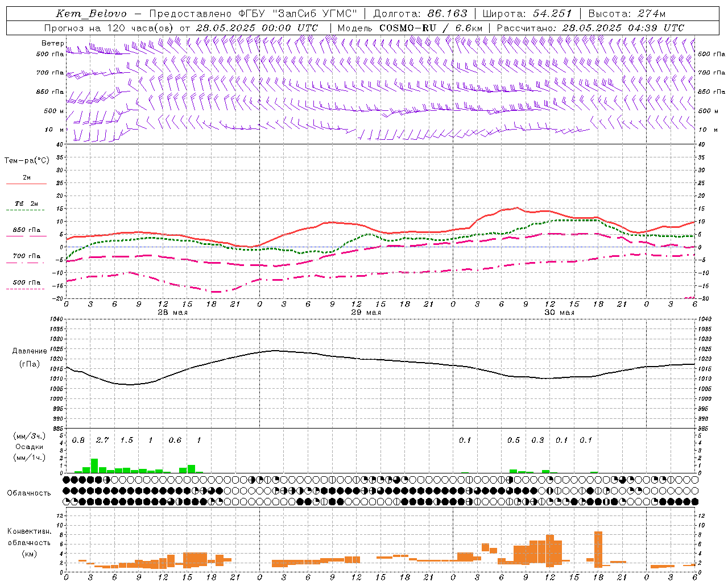
Task: Click the tallest orange convective cloud bar
Action: 598,550
